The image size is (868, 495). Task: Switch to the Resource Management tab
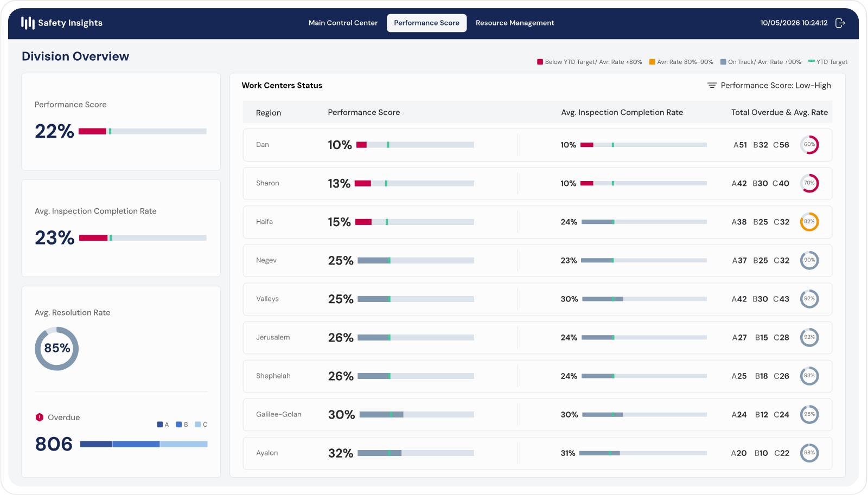[x=515, y=23]
